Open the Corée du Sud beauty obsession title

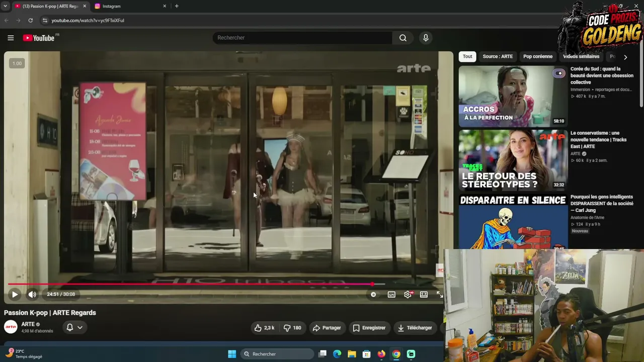click(x=602, y=75)
